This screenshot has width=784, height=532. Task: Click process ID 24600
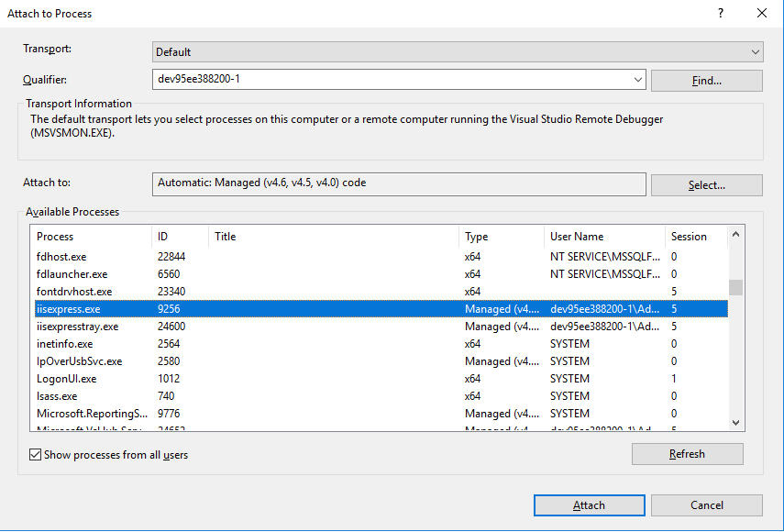click(171, 327)
